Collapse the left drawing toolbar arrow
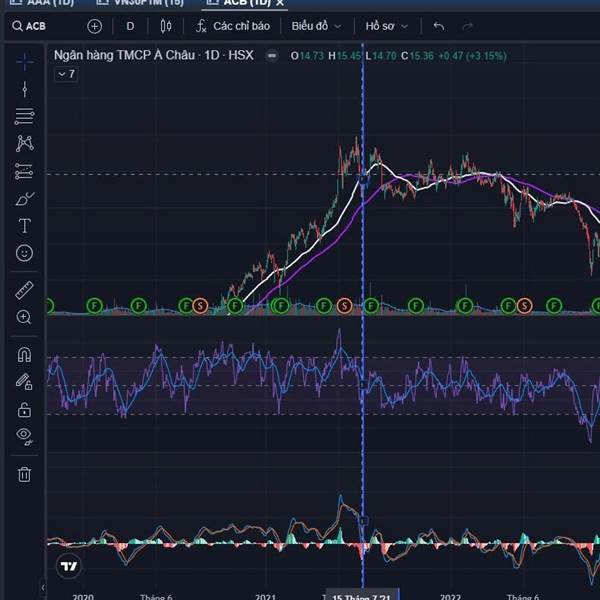600x600 pixels. tap(43, 587)
